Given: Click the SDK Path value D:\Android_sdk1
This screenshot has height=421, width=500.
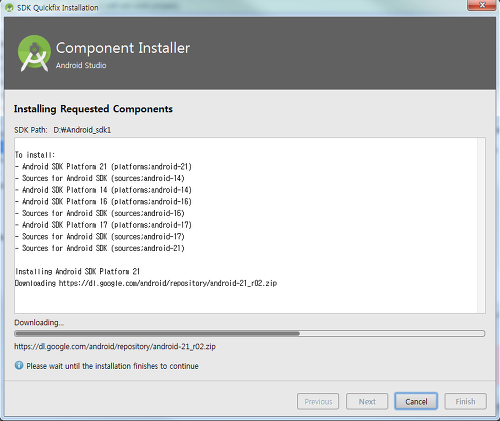Looking at the screenshot, I should [82, 130].
